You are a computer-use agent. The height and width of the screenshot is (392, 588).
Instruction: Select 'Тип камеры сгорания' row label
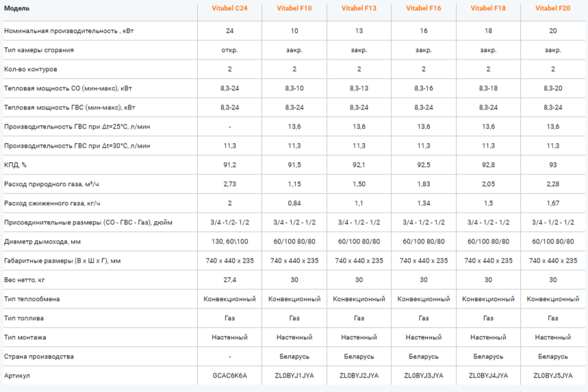coord(38,50)
